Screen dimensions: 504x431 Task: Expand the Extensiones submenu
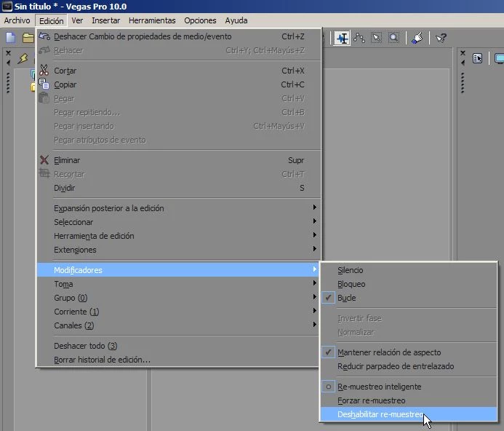pyautogui.click(x=179, y=250)
